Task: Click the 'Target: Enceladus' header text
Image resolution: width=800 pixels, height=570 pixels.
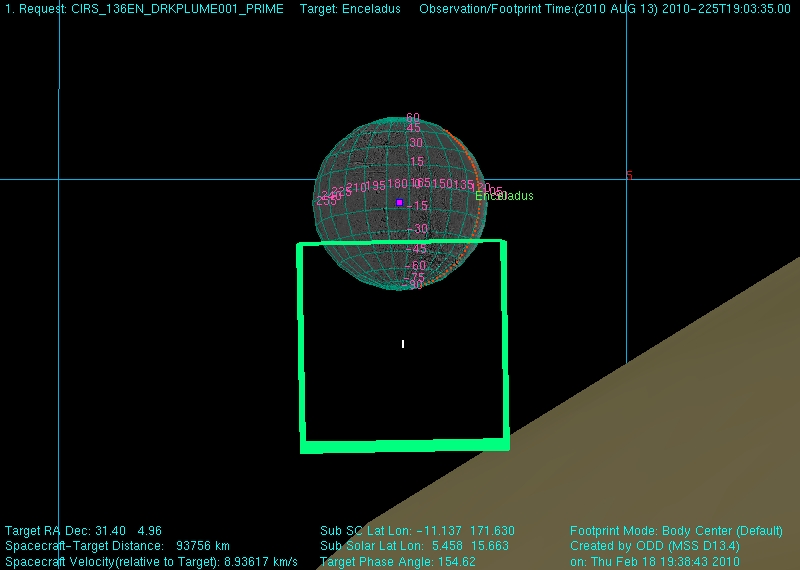Action: tap(350, 9)
